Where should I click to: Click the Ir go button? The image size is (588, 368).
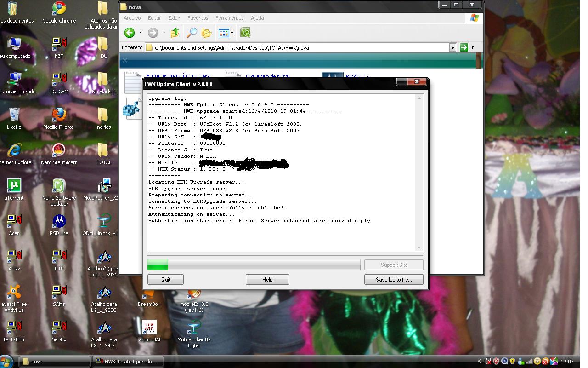click(x=467, y=47)
